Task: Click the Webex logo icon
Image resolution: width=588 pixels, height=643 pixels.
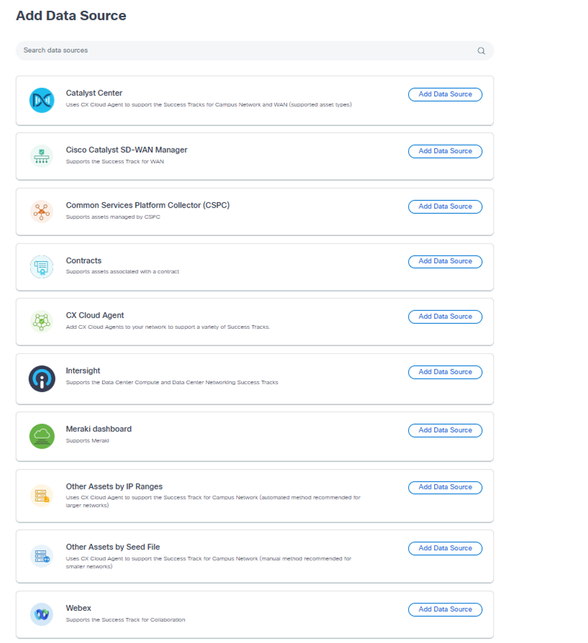Action: 41,614
